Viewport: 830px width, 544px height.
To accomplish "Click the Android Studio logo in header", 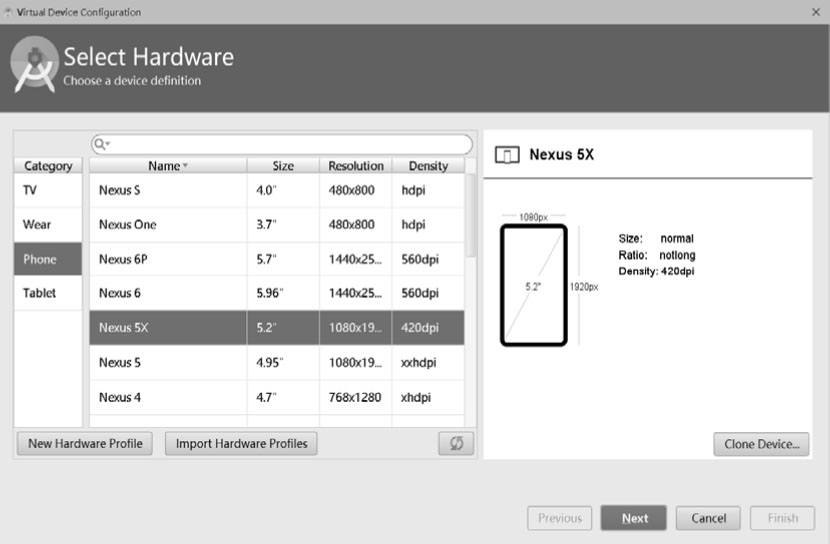I will click(x=34, y=65).
